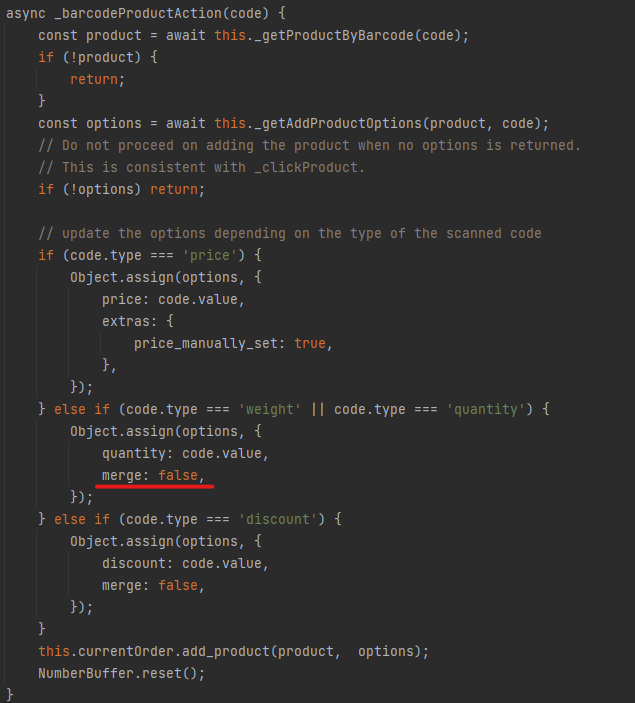Click the red-underlined merge: false line

pos(153,475)
